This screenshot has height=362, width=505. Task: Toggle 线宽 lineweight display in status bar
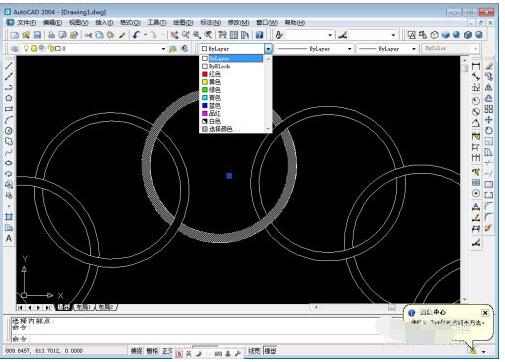point(254,351)
